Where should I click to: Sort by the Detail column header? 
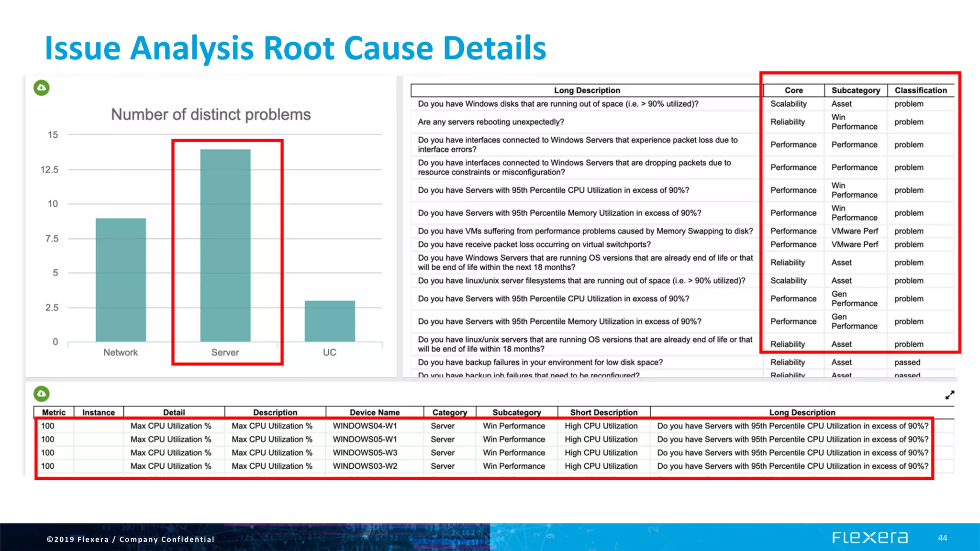tap(174, 412)
